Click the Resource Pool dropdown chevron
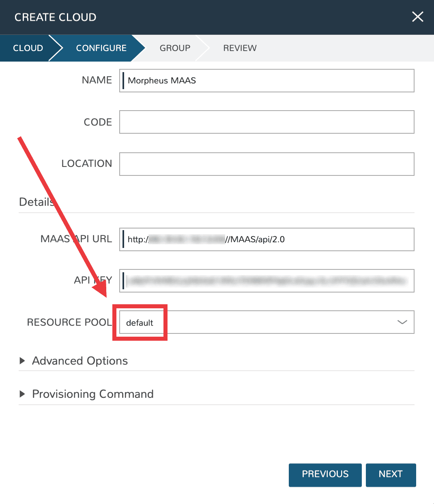434x504 pixels. click(x=402, y=322)
